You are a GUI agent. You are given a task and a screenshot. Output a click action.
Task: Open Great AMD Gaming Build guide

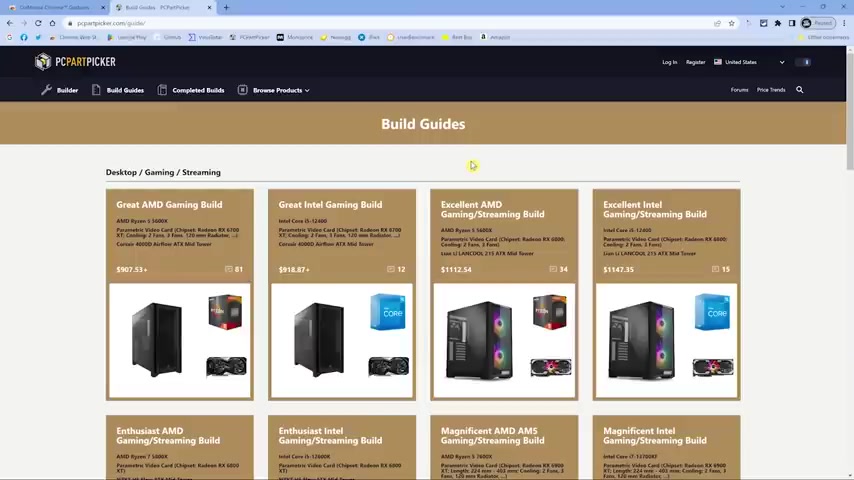169,205
